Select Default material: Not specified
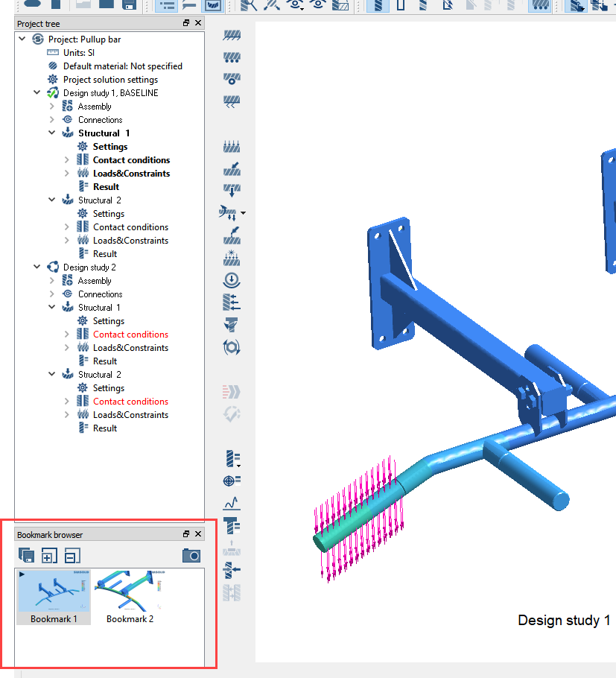This screenshot has height=678, width=616. coord(123,66)
